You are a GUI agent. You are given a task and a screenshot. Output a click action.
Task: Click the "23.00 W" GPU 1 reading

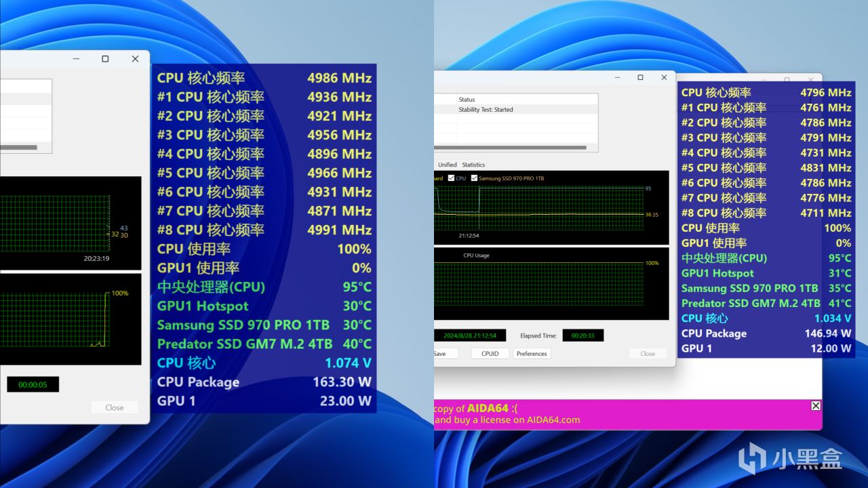[x=345, y=401]
